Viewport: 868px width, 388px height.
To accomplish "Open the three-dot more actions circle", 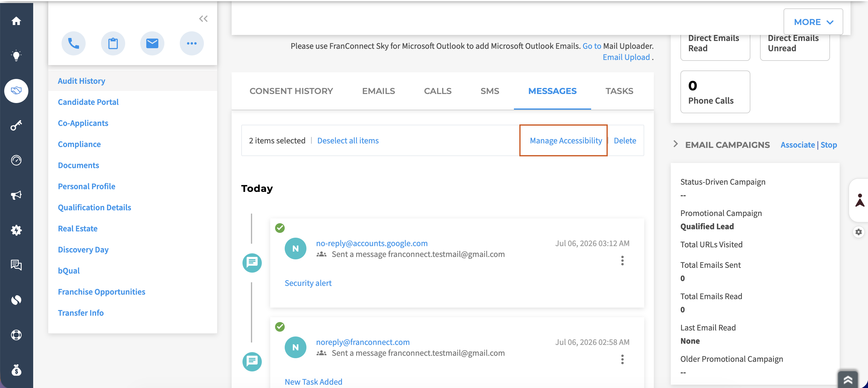I will 192,43.
